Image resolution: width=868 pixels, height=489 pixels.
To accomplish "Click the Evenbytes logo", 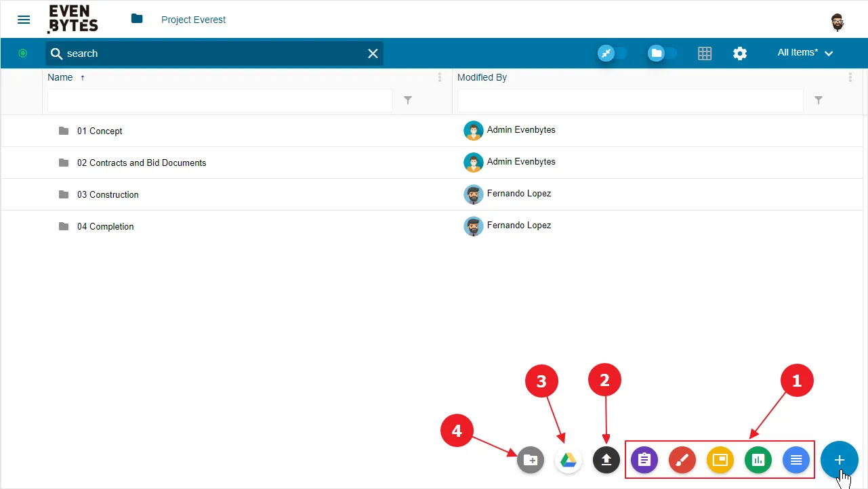I will [x=73, y=19].
